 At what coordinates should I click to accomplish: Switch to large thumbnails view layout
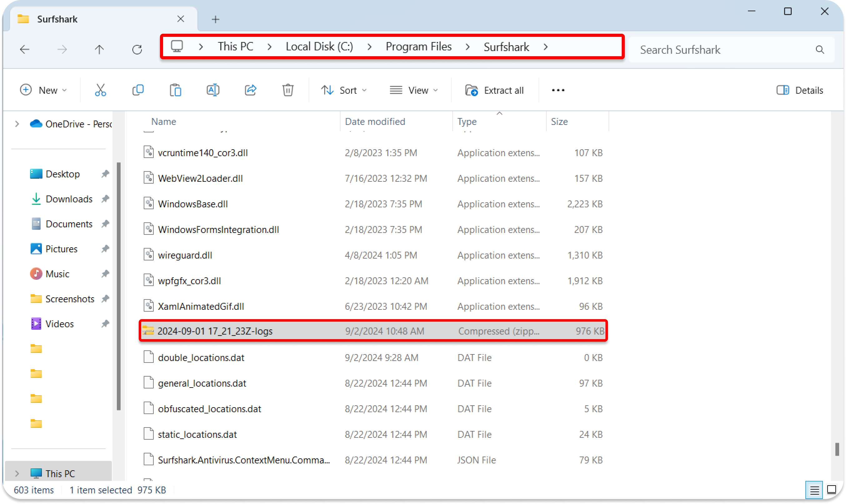(831, 490)
